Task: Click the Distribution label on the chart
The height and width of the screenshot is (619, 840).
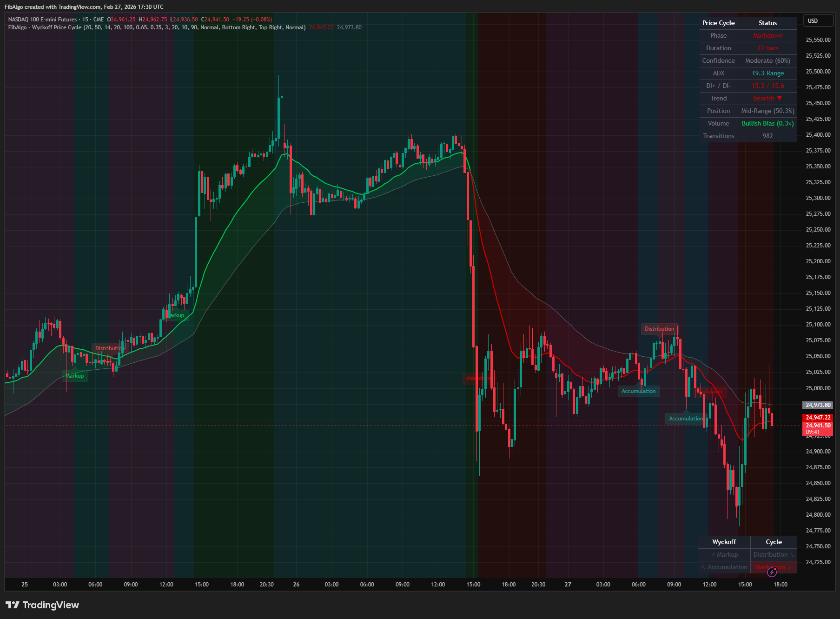Action: click(660, 329)
